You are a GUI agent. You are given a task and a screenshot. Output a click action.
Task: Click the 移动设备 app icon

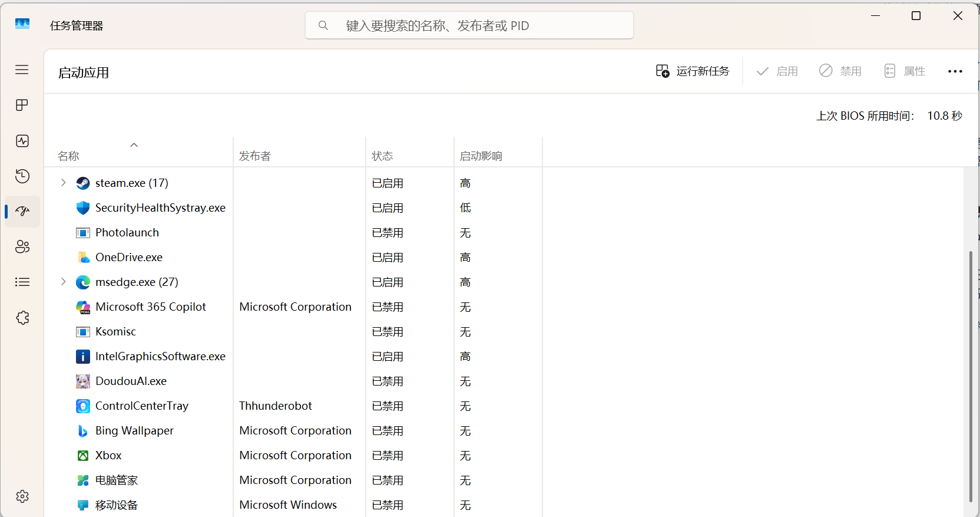pos(83,505)
